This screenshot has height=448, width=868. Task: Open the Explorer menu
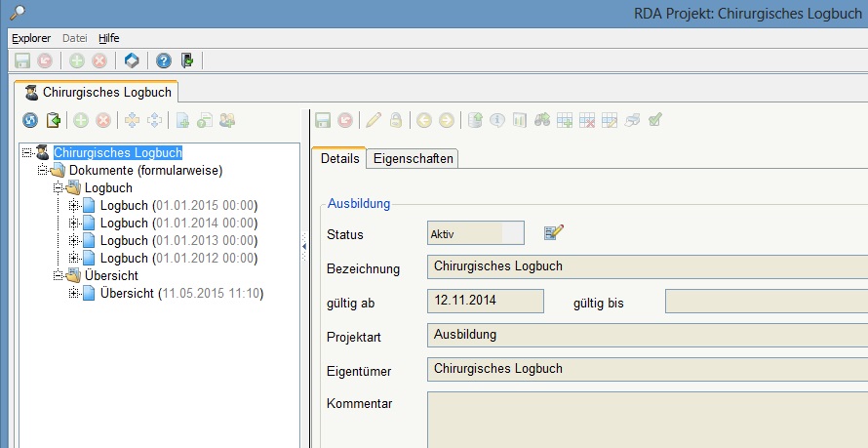coord(31,38)
